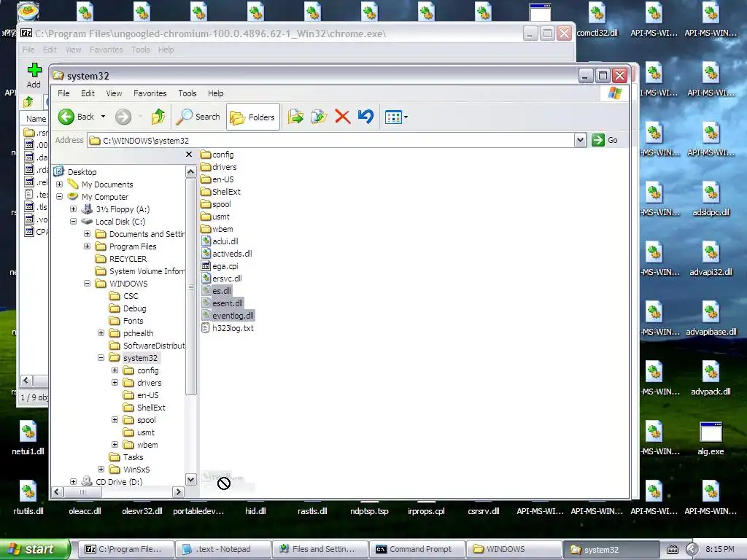
Task: Select the rtutils.dll desktop icon
Action: point(28,499)
